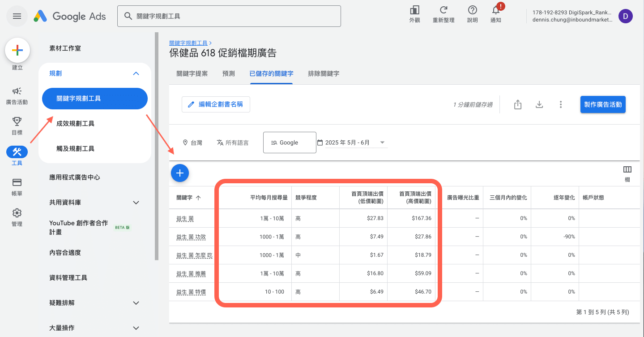Click the $167.36 bid value
Screen dimensions: 644x337
(422, 218)
